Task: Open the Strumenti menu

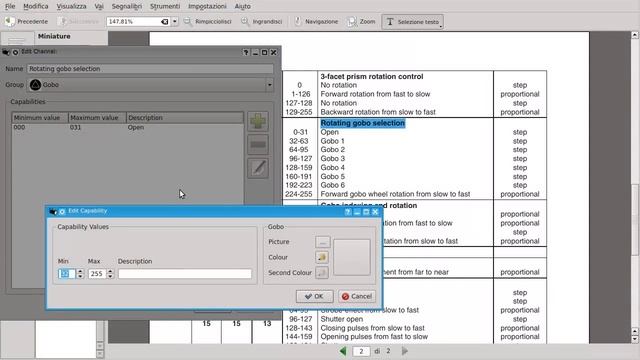Action: (165, 6)
